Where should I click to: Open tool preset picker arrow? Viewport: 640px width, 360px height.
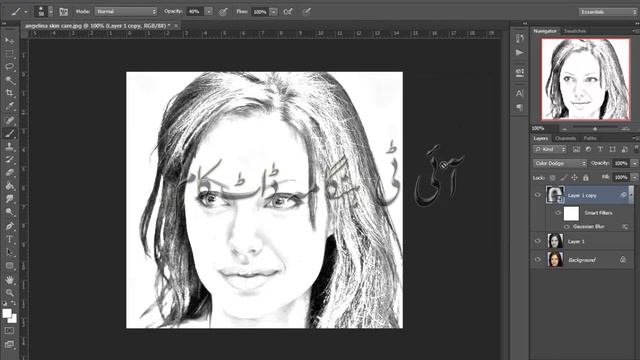coord(26,12)
